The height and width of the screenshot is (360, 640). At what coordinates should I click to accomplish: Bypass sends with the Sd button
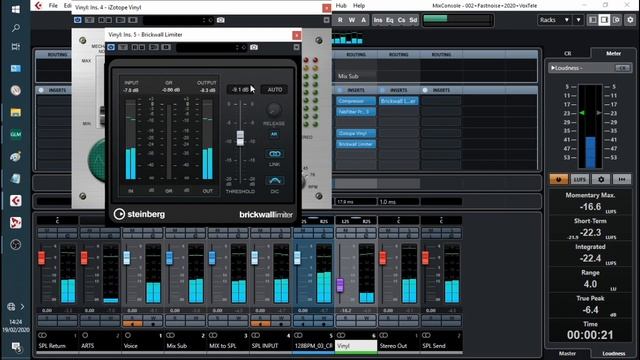(x=413, y=20)
